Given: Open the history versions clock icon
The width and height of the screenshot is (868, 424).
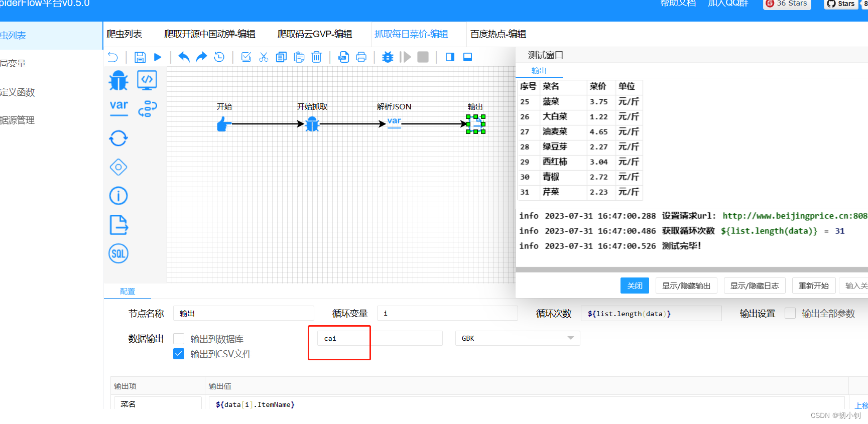Looking at the screenshot, I should 219,57.
